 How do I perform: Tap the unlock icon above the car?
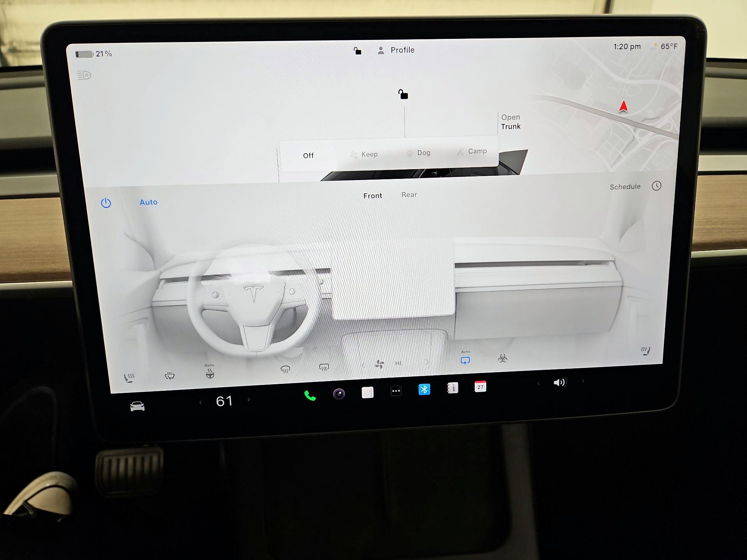pyautogui.click(x=403, y=94)
